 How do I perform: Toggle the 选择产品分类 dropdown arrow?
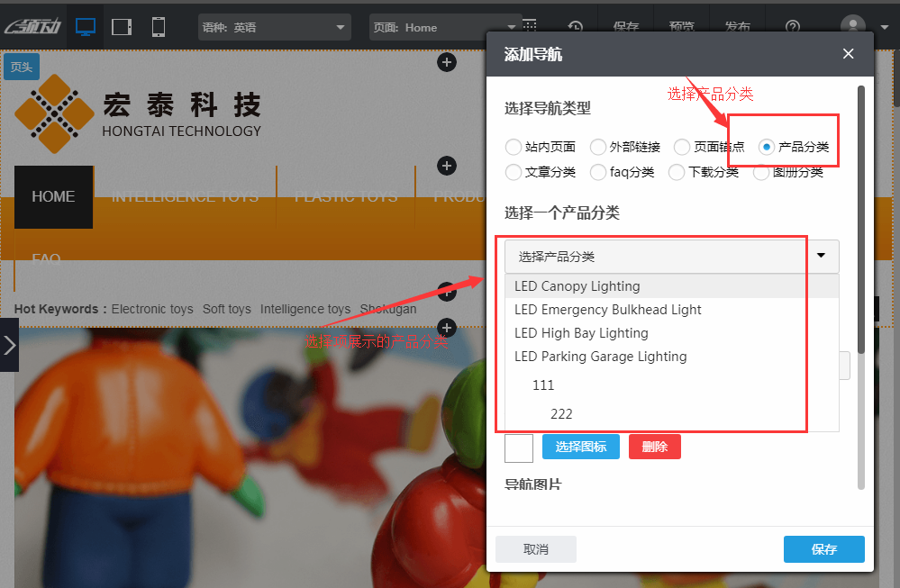[821, 257]
